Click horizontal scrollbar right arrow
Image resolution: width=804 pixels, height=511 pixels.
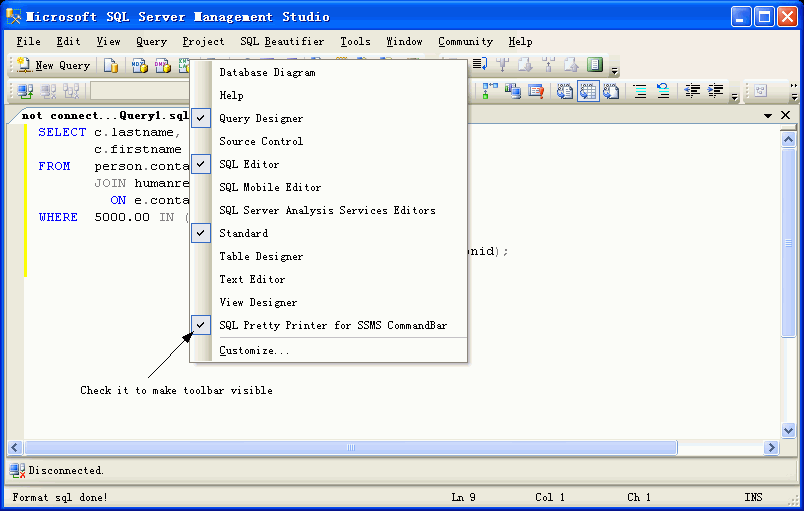point(771,447)
